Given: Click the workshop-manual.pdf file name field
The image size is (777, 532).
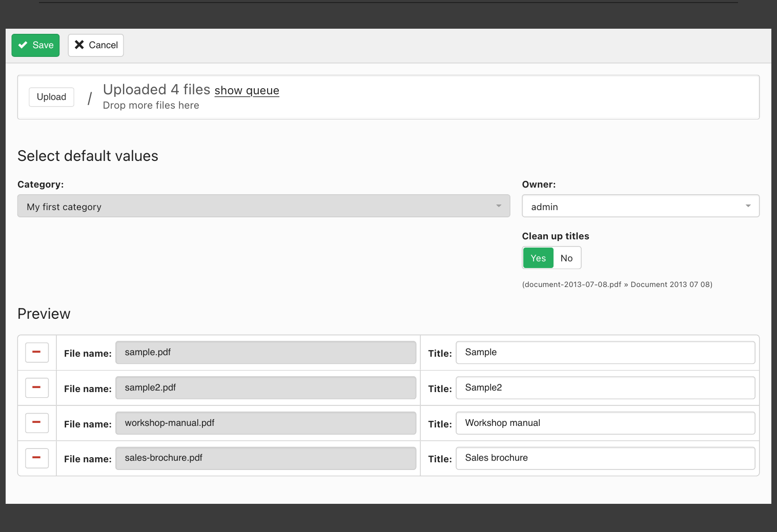Looking at the screenshot, I should point(265,423).
